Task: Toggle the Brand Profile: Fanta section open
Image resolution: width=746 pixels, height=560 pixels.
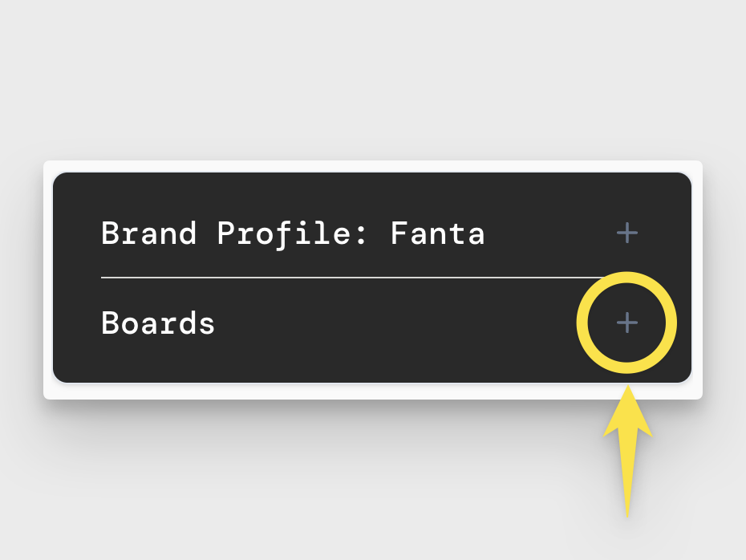Action: pyautogui.click(x=626, y=233)
